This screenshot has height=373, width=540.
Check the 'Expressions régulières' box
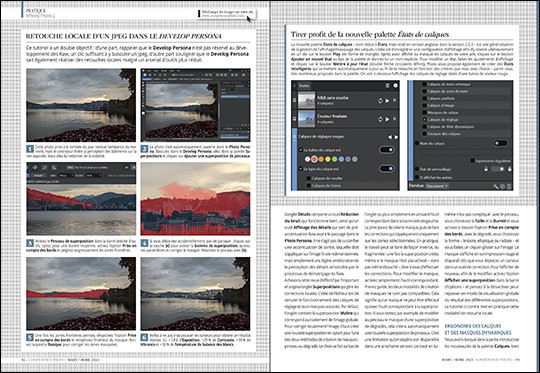(x=473, y=161)
